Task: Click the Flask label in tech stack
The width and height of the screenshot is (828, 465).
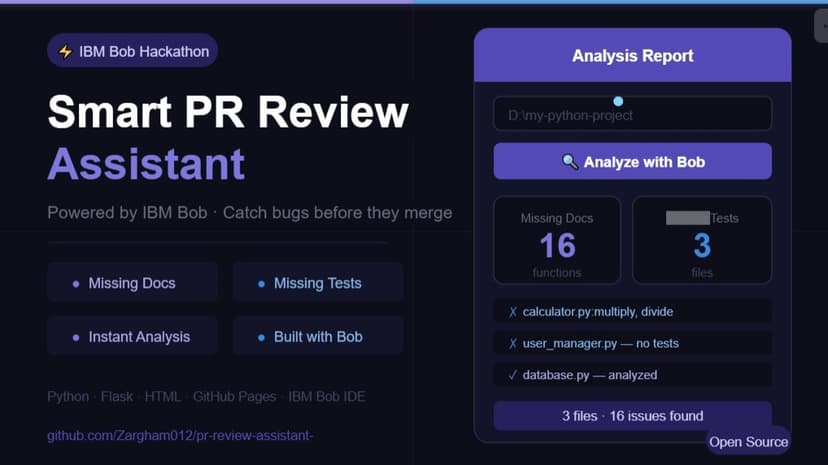Action: [117, 396]
